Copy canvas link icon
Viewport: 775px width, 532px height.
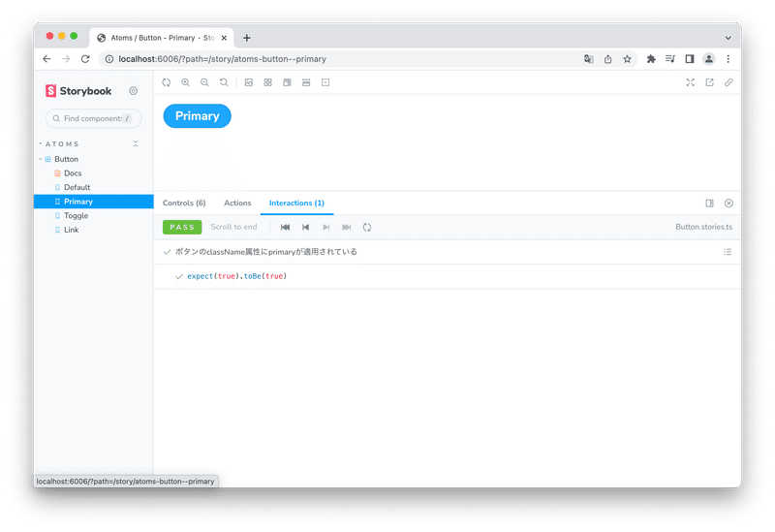(729, 82)
